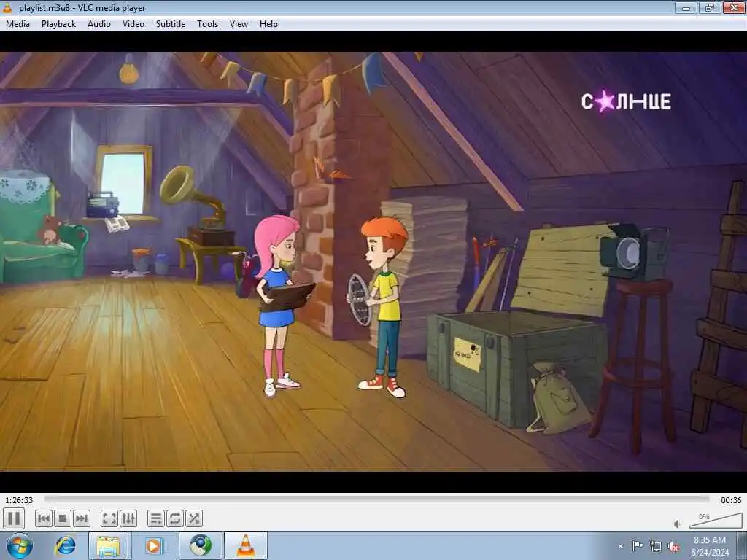This screenshot has width=747, height=560.
Task: Toggle remaining time display 00:36
Action: point(731,500)
